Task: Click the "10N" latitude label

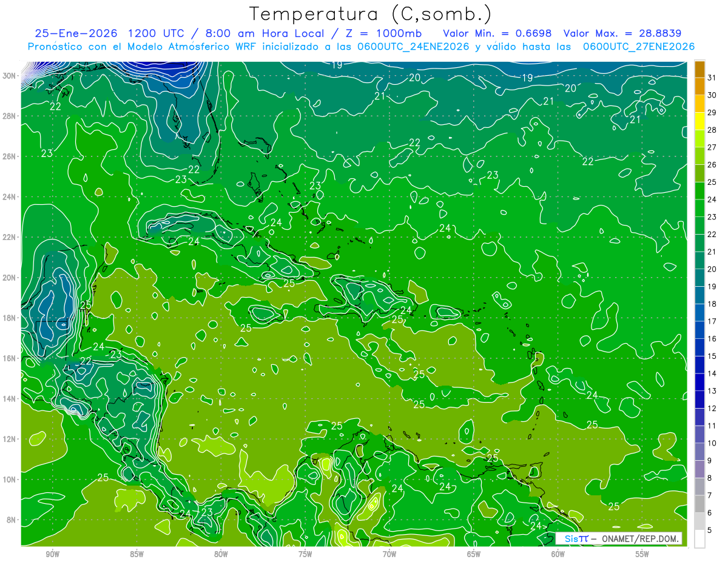Action: (x=10, y=480)
